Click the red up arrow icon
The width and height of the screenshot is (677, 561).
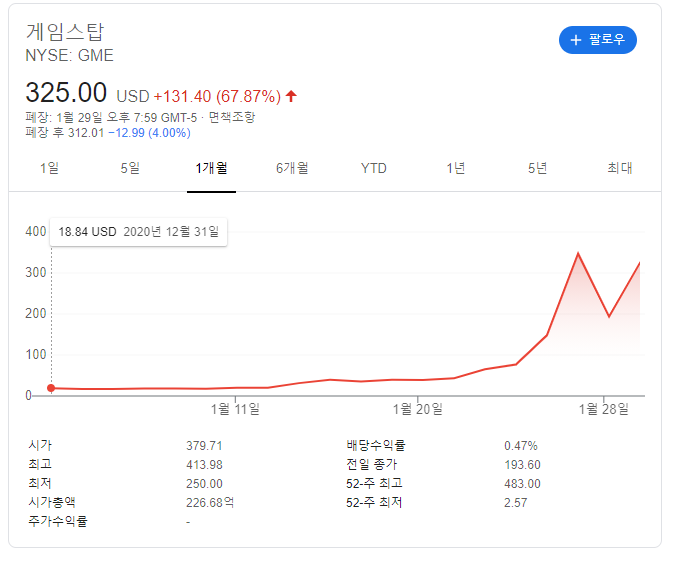pyautogui.click(x=291, y=96)
